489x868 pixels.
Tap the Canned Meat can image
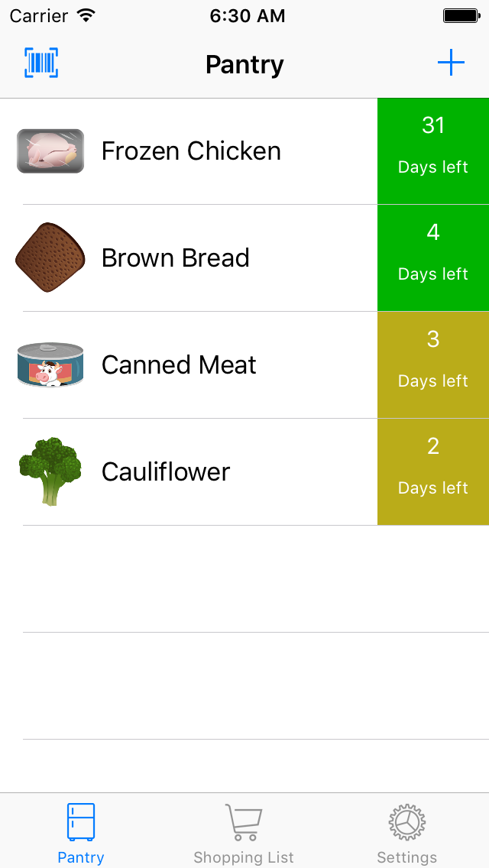pyautogui.click(x=50, y=364)
